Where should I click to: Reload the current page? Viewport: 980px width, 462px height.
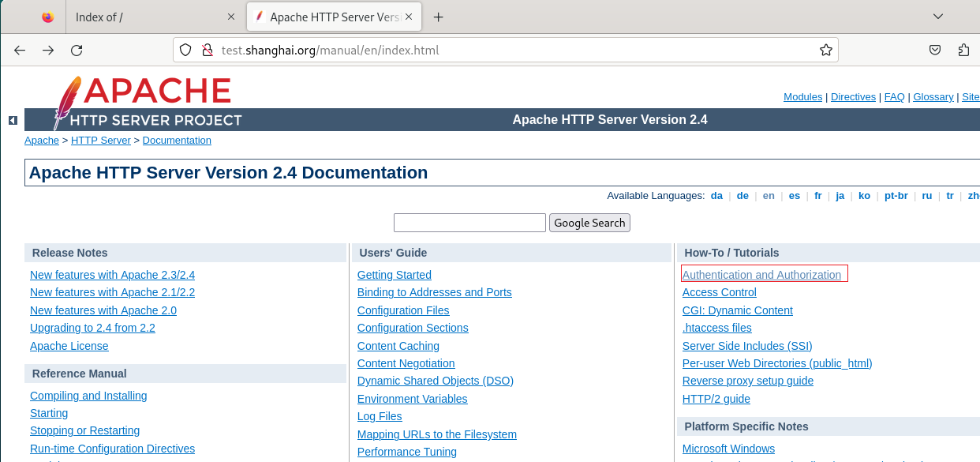pyautogui.click(x=77, y=51)
